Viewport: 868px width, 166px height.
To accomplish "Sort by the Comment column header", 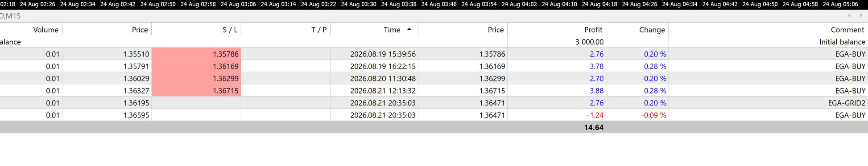I will pyautogui.click(x=847, y=29).
